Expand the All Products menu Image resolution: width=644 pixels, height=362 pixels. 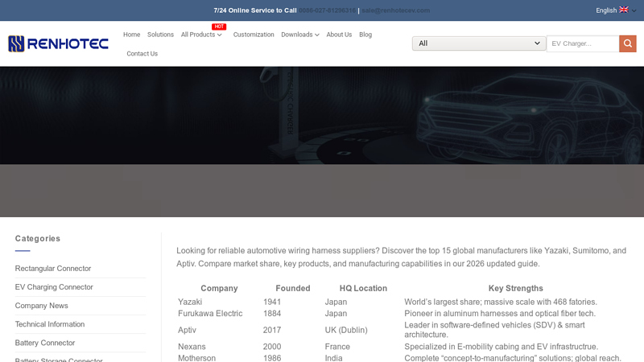(x=201, y=35)
